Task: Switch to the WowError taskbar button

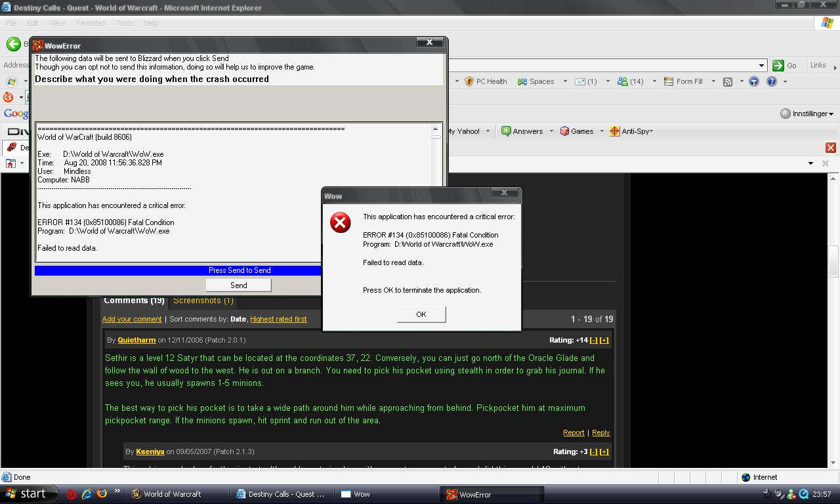Action: coord(492,494)
